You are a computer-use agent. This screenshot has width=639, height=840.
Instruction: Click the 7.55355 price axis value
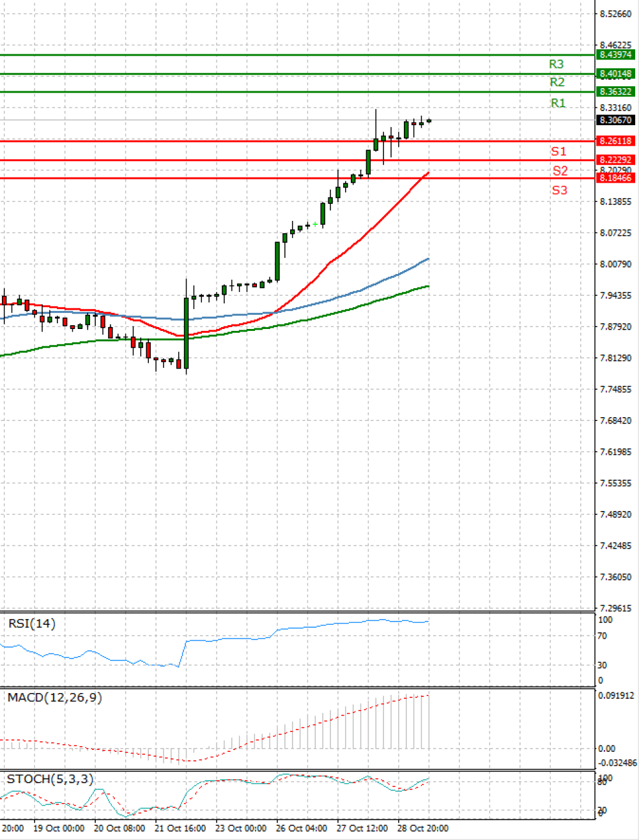pos(616,483)
